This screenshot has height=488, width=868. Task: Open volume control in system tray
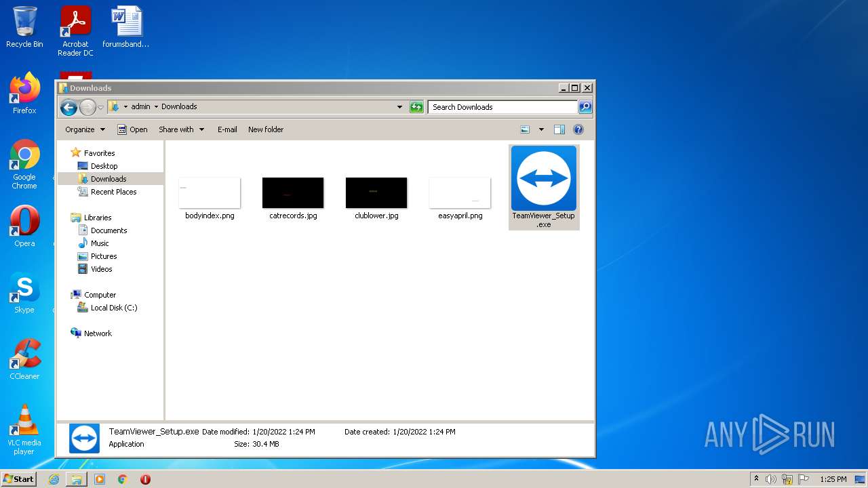(x=771, y=479)
